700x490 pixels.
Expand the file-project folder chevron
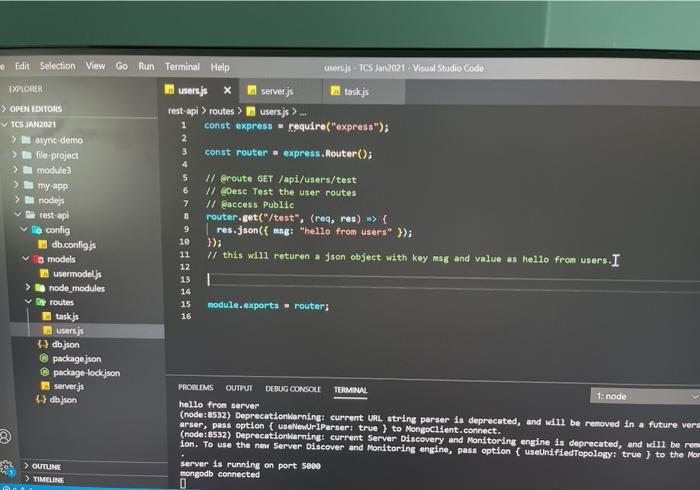click(15, 154)
